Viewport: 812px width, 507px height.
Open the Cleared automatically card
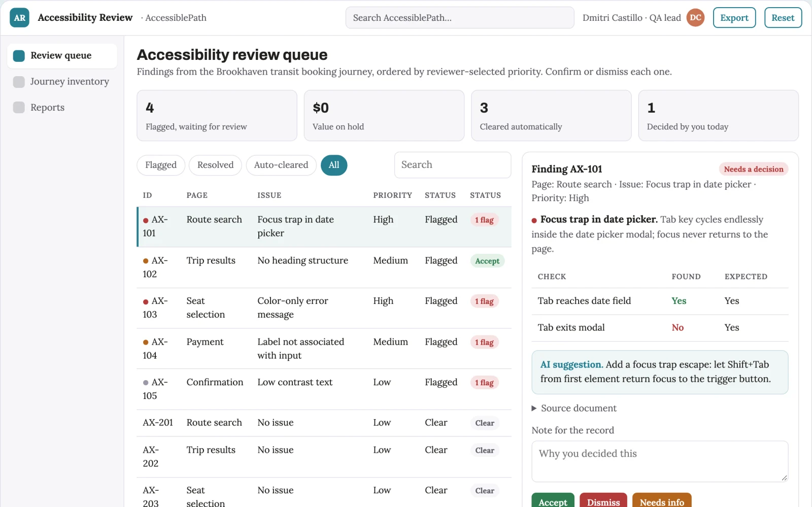click(551, 116)
